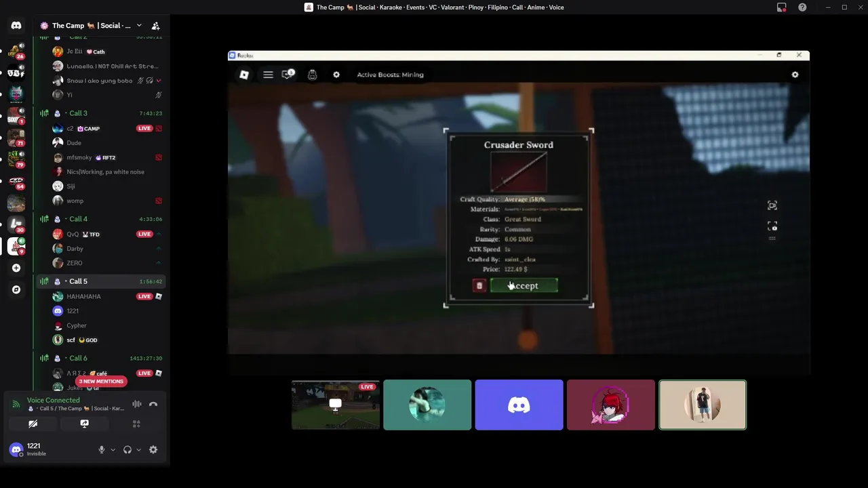Click Active Boosts: Mining label
Viewport: 868px width, 488px height.
click(x=390, y=75)
